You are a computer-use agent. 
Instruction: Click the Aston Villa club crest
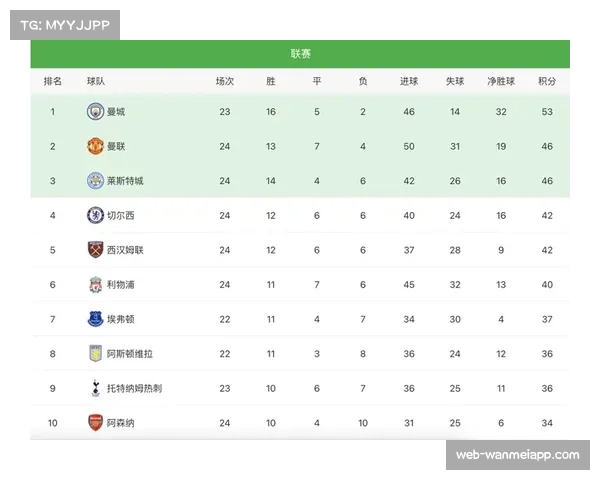click(95, 354)
